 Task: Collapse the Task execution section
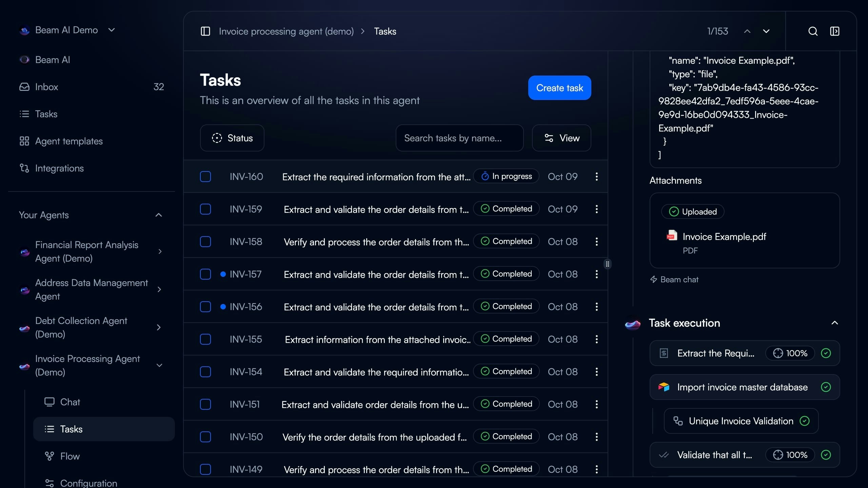(834, 323)
